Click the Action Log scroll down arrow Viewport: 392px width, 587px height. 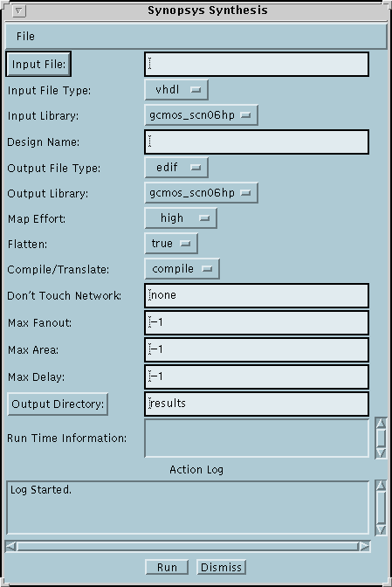(381, 529)
